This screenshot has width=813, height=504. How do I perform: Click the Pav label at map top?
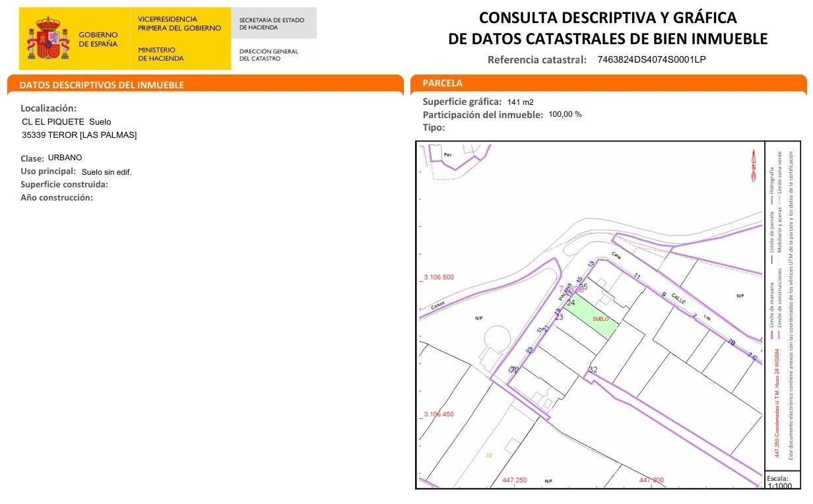[447, 154]
